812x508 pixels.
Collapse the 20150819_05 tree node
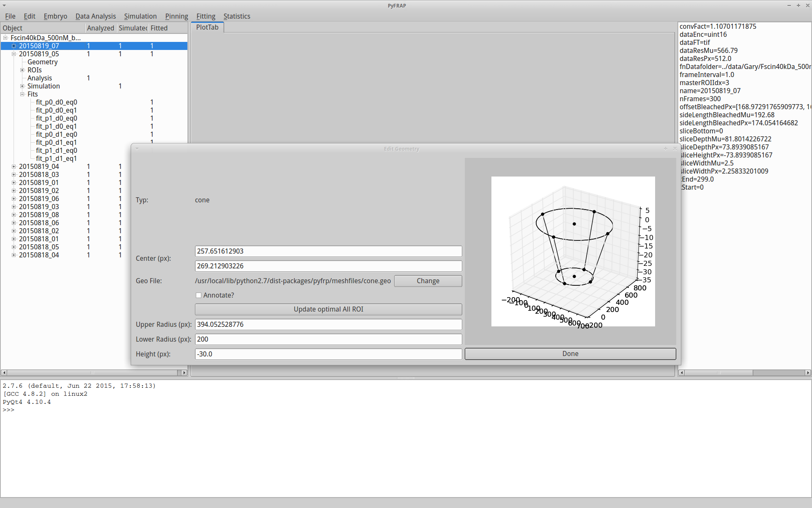click(x=14, y=54)
